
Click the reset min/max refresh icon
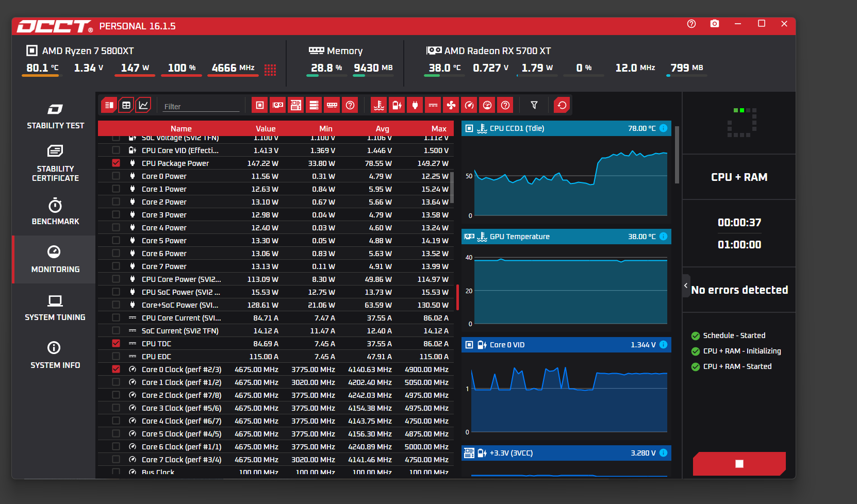point(562,105)
